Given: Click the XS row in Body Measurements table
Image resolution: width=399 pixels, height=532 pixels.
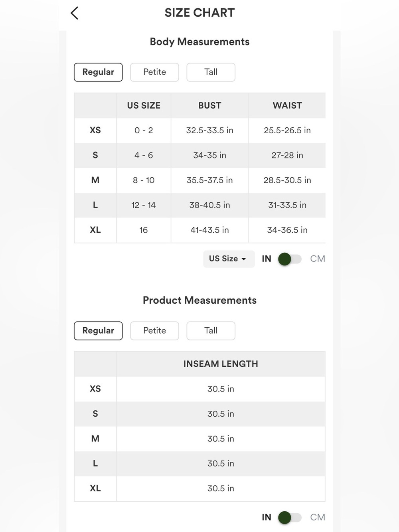Looking at the screenshot, I should (x=200, y=131).
